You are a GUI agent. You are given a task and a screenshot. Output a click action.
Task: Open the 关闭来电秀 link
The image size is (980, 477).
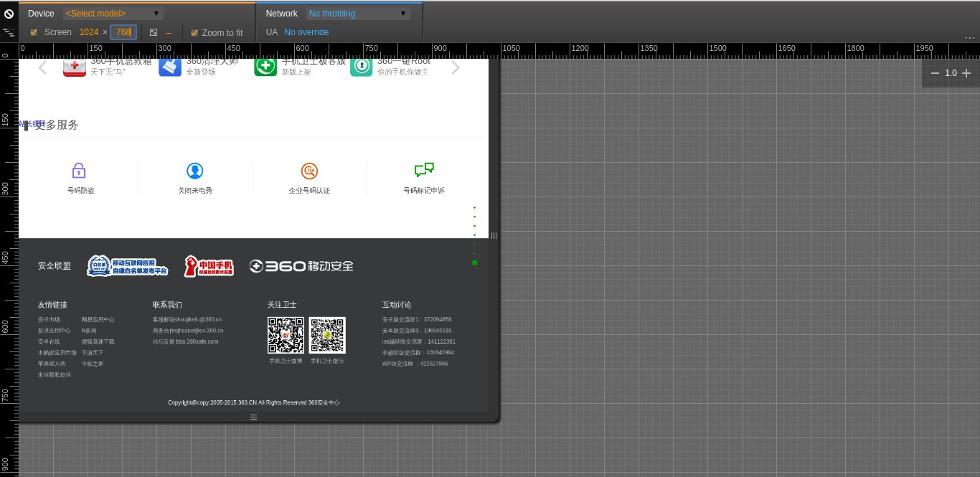(x=195, y=191)
